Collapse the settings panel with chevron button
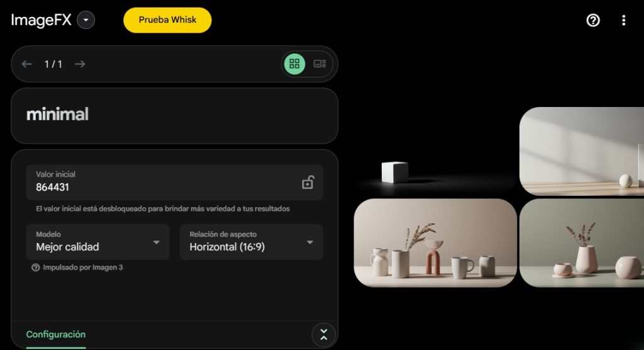The image size is (644, 350). tap(324, 334)
